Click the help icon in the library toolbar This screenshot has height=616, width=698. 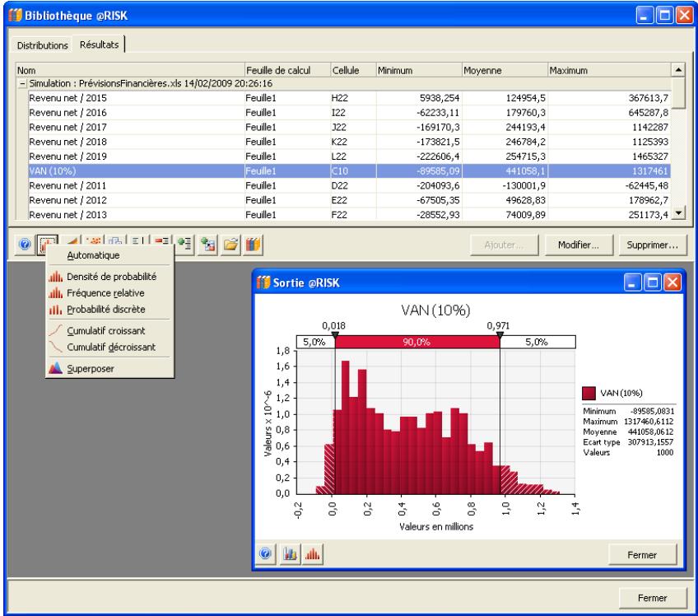pyautogui.click(x=26, y=245)
